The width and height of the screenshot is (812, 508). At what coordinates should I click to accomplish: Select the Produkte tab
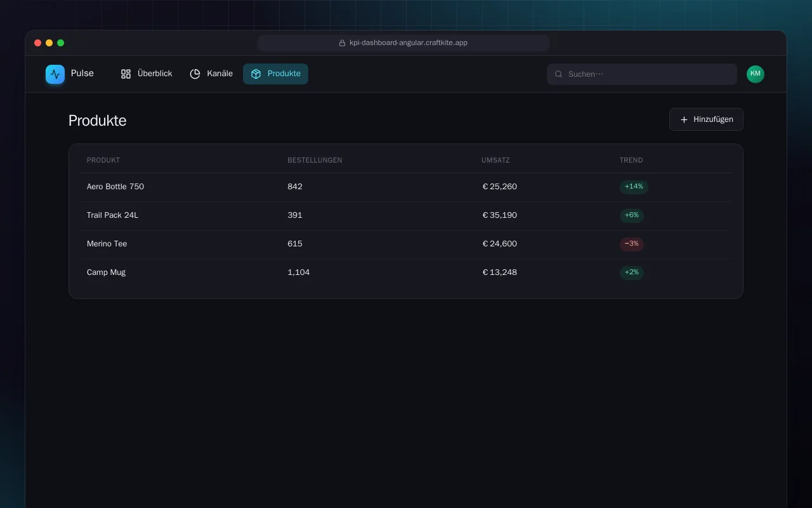point(275,74)
